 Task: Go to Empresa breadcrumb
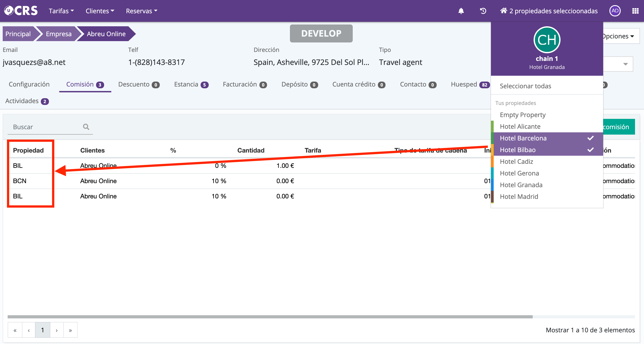[x=59, y=34]
